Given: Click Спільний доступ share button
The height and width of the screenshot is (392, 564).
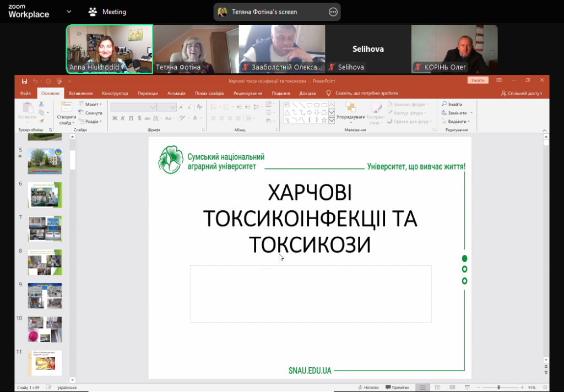Looking at the screenshot, I should pyautogui.click(x=521, y=93).
